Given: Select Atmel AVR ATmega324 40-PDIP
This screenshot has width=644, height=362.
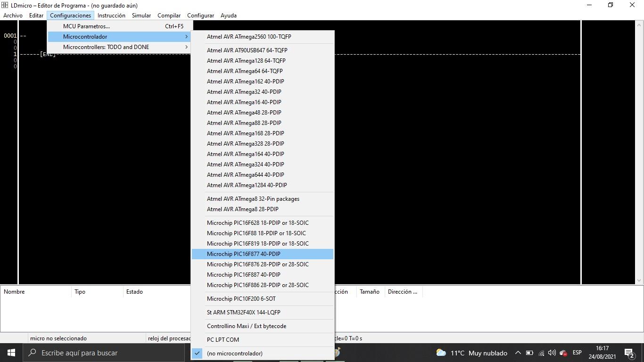Looking at the screenshot, I should 263,165.
